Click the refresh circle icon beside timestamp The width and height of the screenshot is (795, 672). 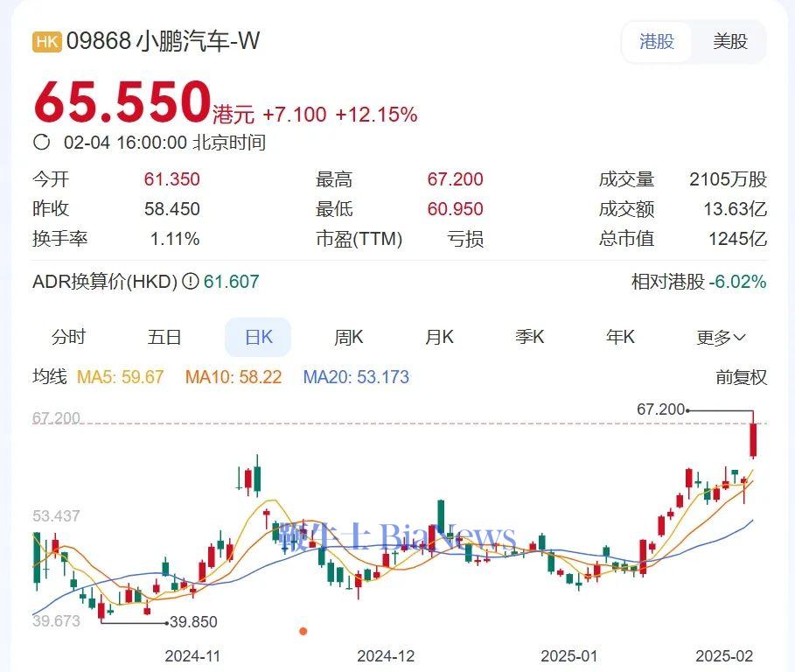(42, 142)
